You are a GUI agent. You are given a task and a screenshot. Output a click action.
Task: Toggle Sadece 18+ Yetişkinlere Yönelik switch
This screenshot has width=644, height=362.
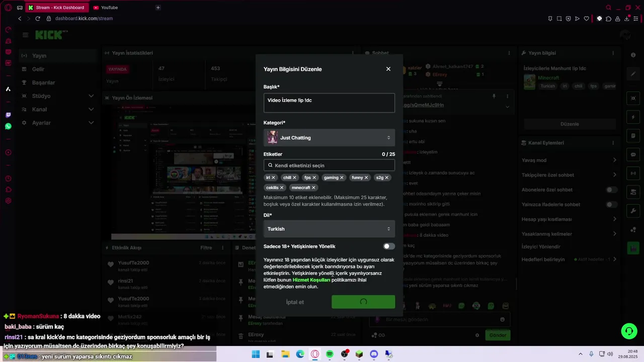click(x=389, y=246)
